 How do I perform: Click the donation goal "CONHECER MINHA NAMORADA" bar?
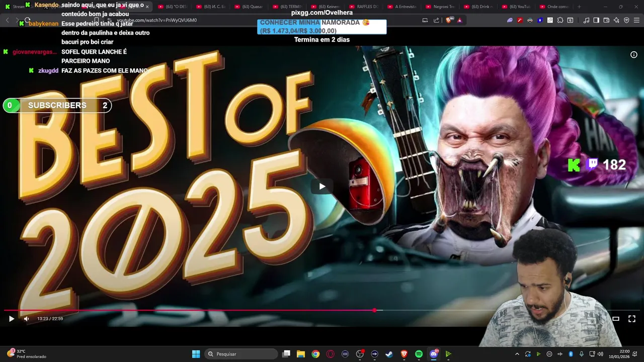coord(321,27)
